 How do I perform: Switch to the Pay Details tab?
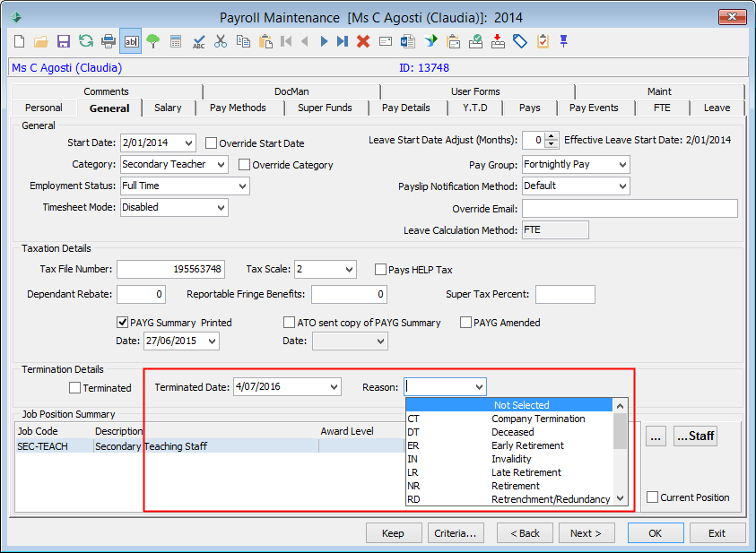click(406, 108)
